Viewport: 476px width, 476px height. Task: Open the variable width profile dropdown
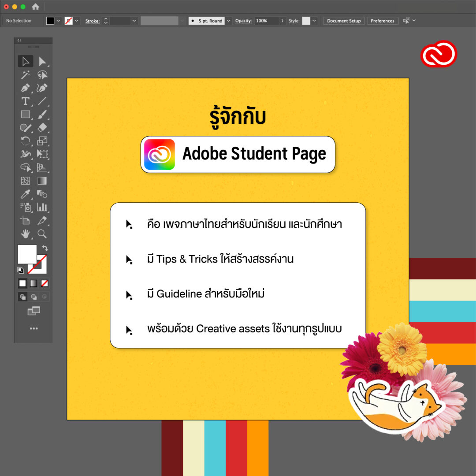tap(182, 21)
